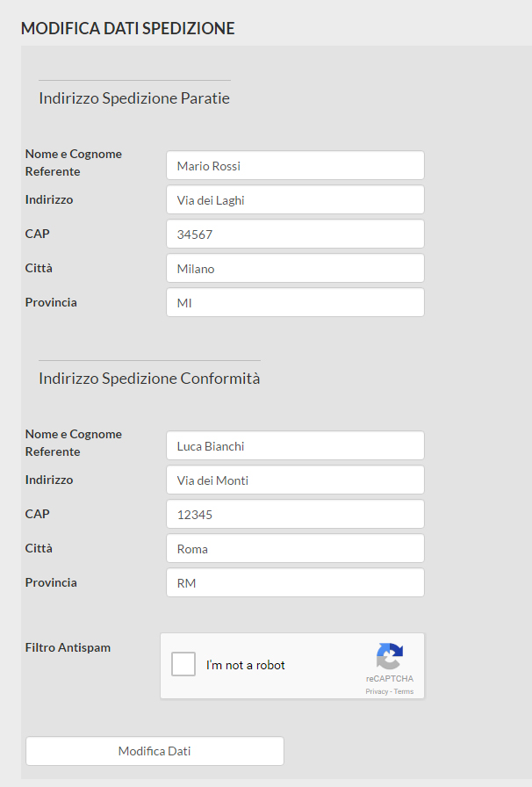Select the CAP field showing 34567
The image size is (532, 787).
(x=294, y=234)
